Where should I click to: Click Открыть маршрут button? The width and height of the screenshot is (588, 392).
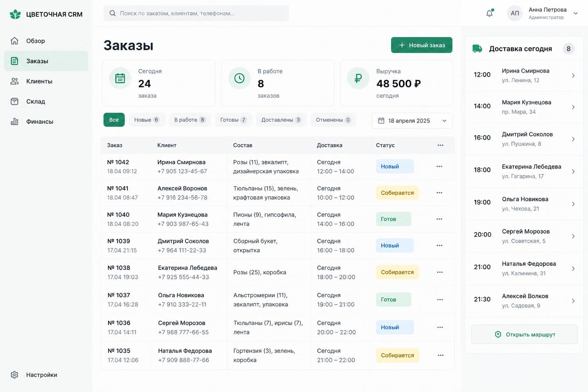524,334
